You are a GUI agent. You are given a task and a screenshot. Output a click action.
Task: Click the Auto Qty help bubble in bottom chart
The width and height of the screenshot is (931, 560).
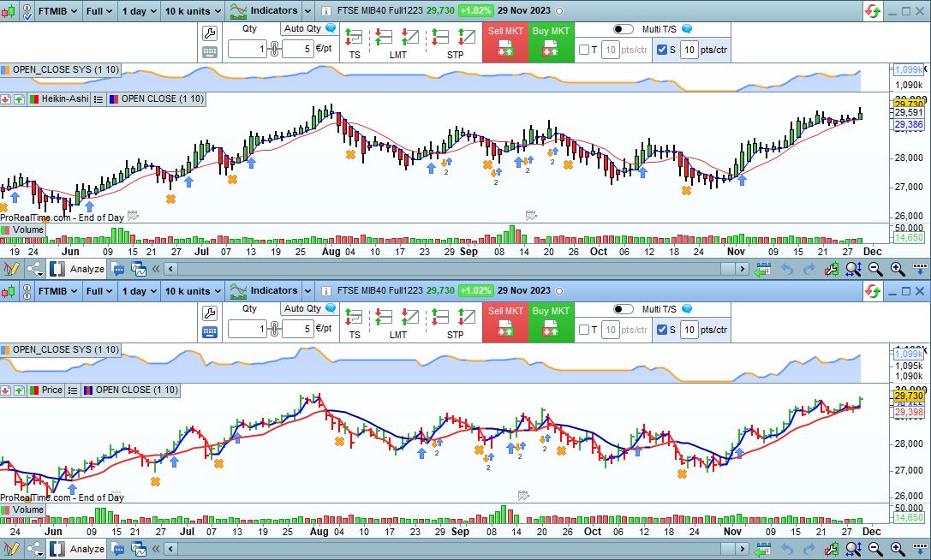pyautogui.click(x=331, y=308)
